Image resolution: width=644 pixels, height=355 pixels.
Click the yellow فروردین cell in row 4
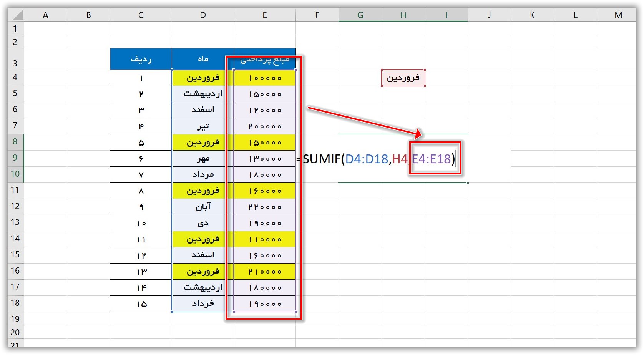click(203, 77)
